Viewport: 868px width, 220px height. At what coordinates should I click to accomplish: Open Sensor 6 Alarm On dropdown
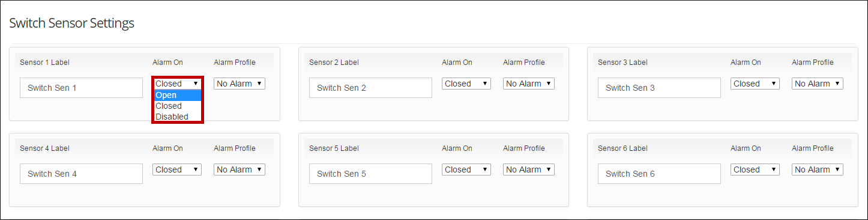click(x=755, y=170)
